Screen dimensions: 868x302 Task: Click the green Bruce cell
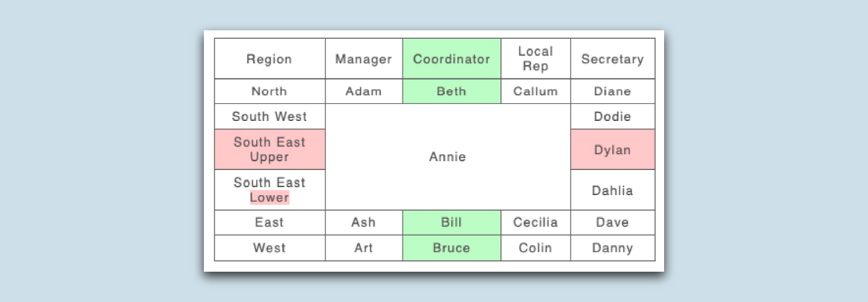(451, 248)
